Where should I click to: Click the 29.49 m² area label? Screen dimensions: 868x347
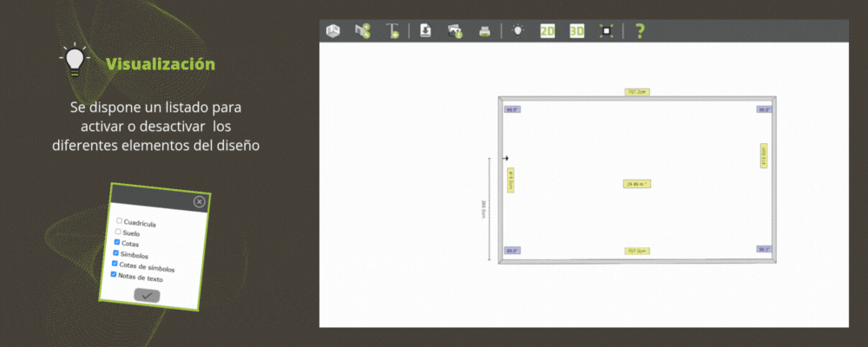point(636,184)
